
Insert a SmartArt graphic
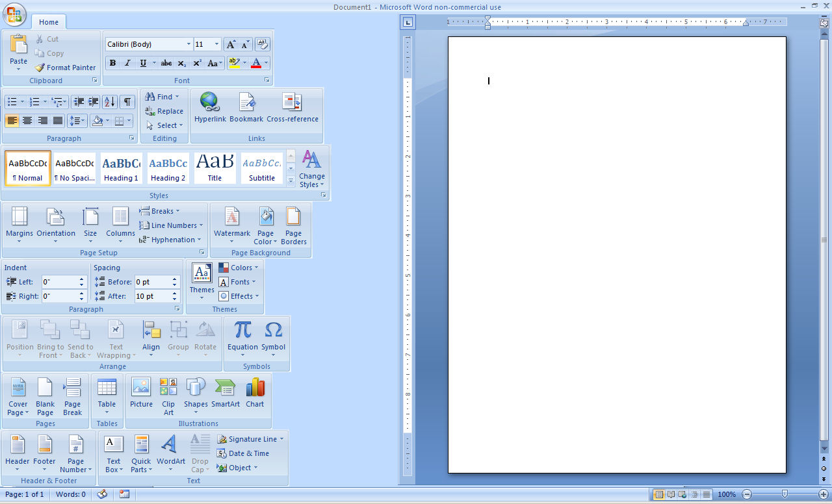pyautogui.click(x=226, y=392)
